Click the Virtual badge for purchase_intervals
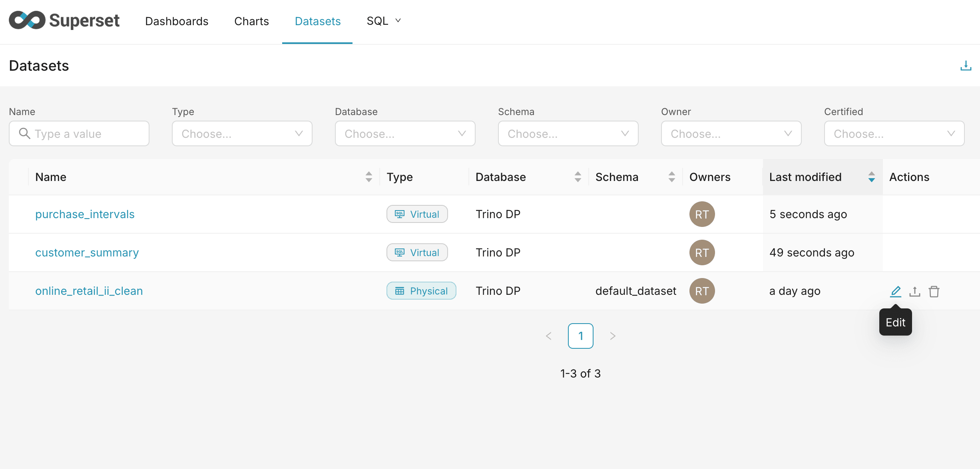 pos(417,214)
